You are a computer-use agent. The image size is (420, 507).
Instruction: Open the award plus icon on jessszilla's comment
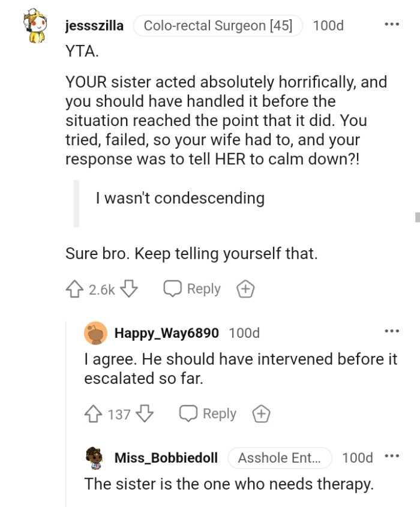pyautogui.click(x=245, y=289)
